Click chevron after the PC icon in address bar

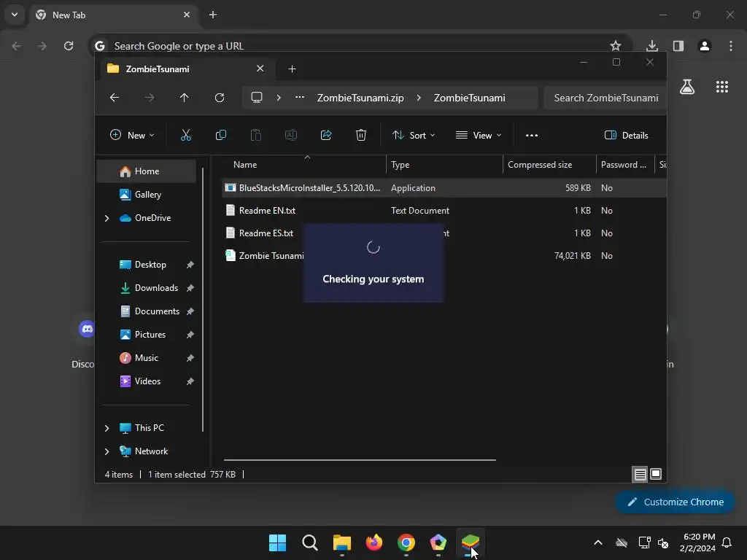click(279, 98)
